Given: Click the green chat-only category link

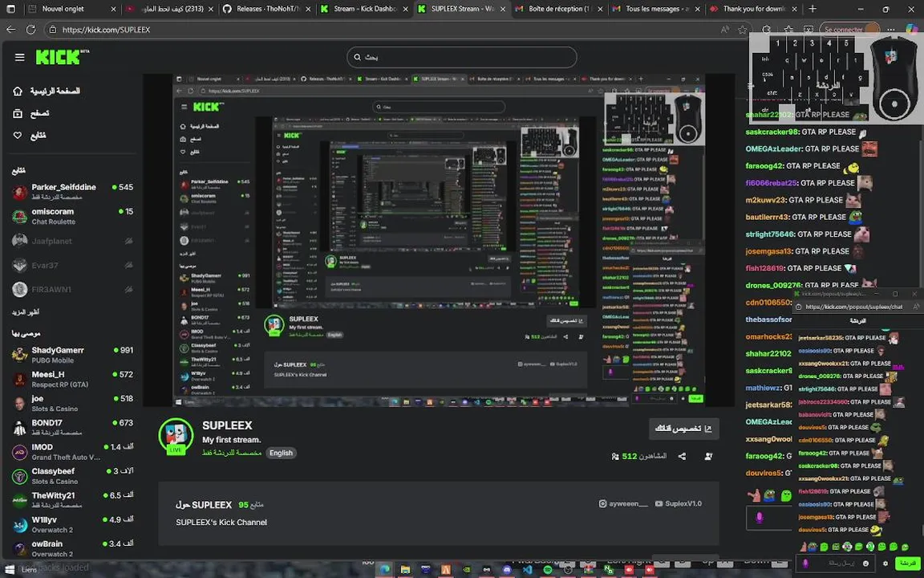Looking at the screenshot, I should point(232,453).
